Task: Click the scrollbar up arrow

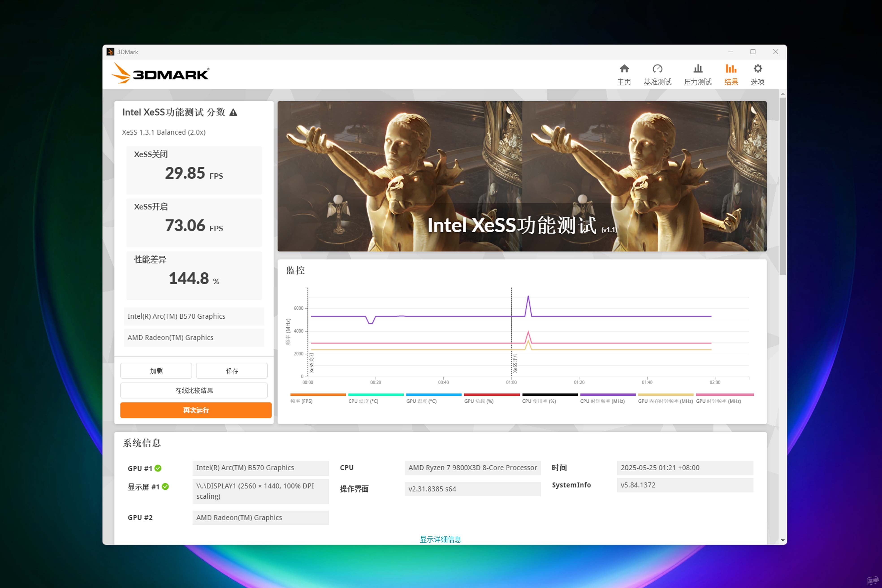Action: click(x=783, y=93)
